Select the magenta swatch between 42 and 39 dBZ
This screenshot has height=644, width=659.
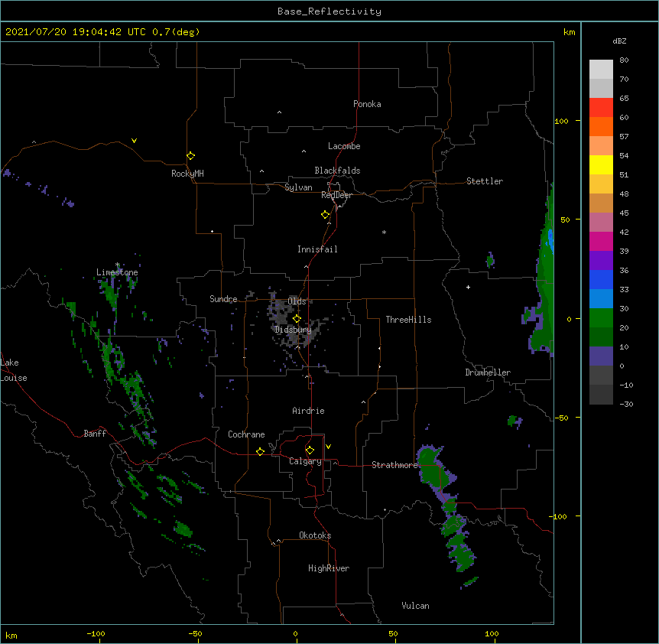click(601, 241)
